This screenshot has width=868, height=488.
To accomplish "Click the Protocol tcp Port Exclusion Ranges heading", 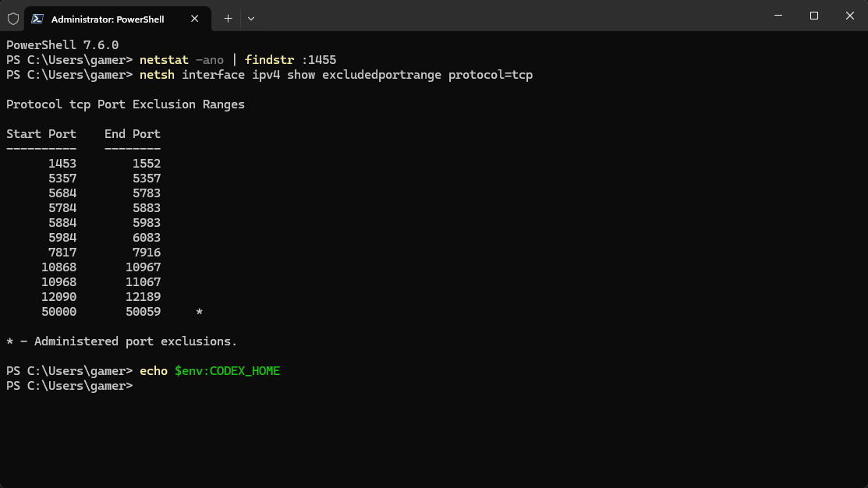I will (x=126, y=104).
